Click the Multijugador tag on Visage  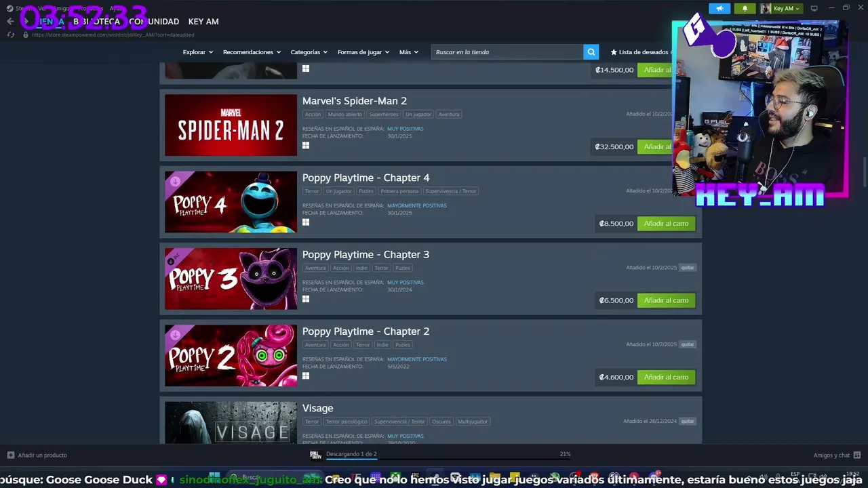473,422
